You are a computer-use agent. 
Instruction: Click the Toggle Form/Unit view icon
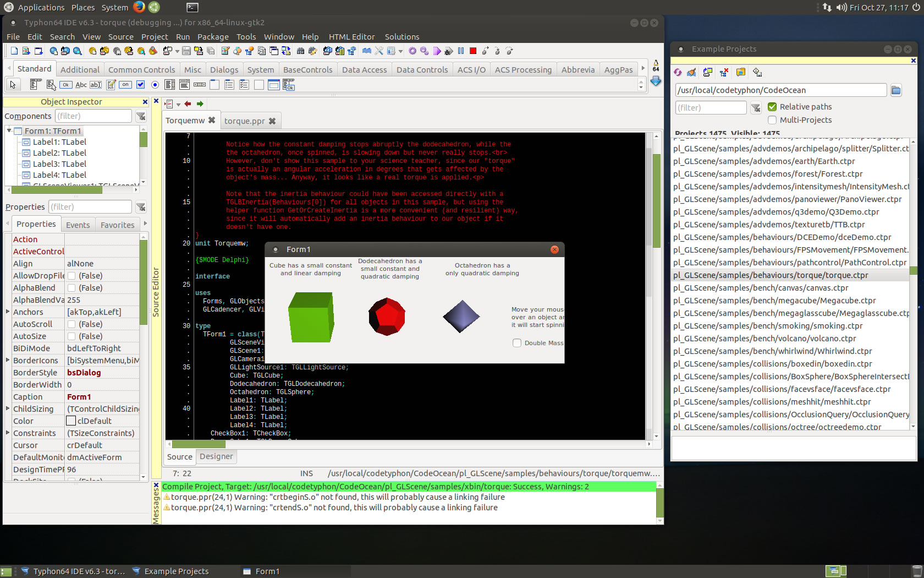pos(286,51)
